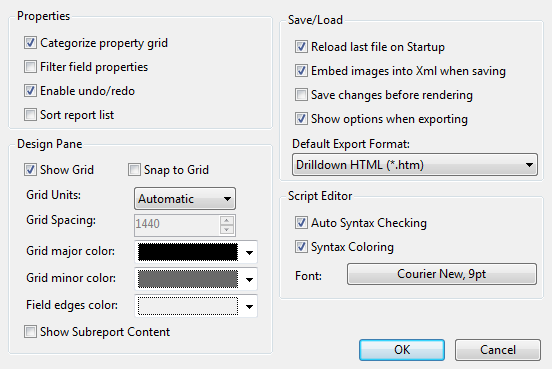Click the OK button
Screen dimensions: 552x369
click(x=402, y=350)
